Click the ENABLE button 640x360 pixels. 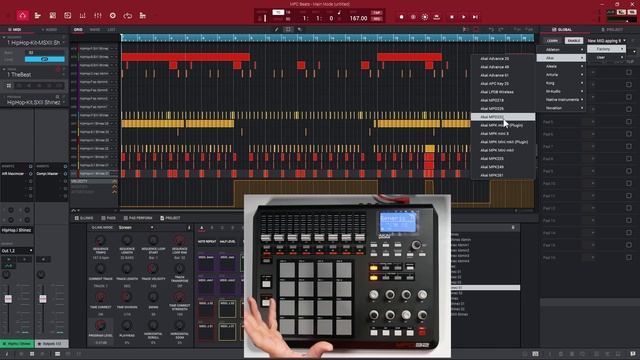point(573,41)
